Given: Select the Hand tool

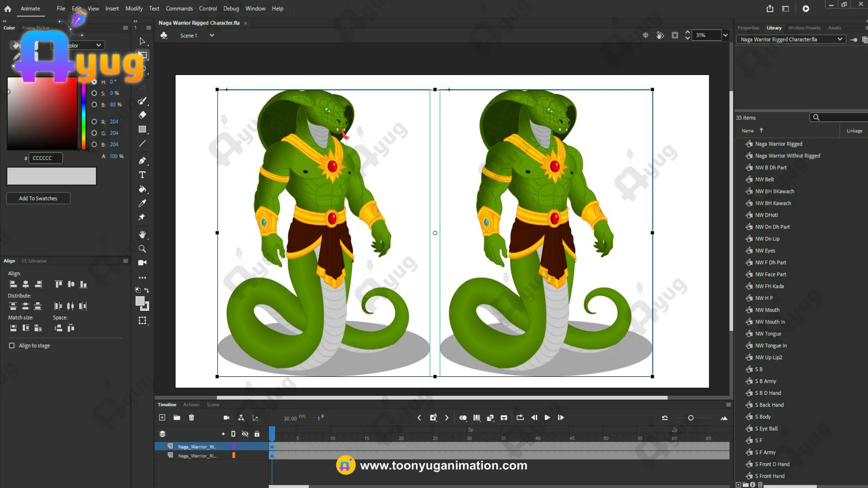Looking at the screenshot, I should point(142,235).
